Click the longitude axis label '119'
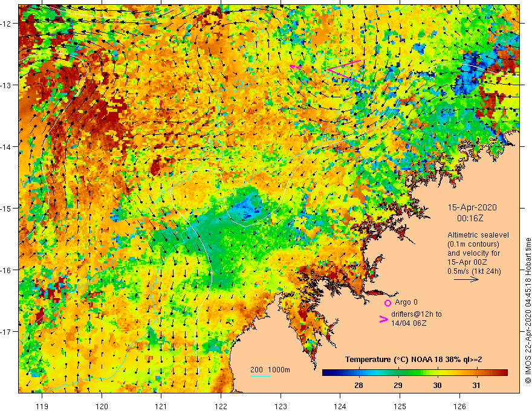This screenshot has height=411, width=532. tap(42, 406)
